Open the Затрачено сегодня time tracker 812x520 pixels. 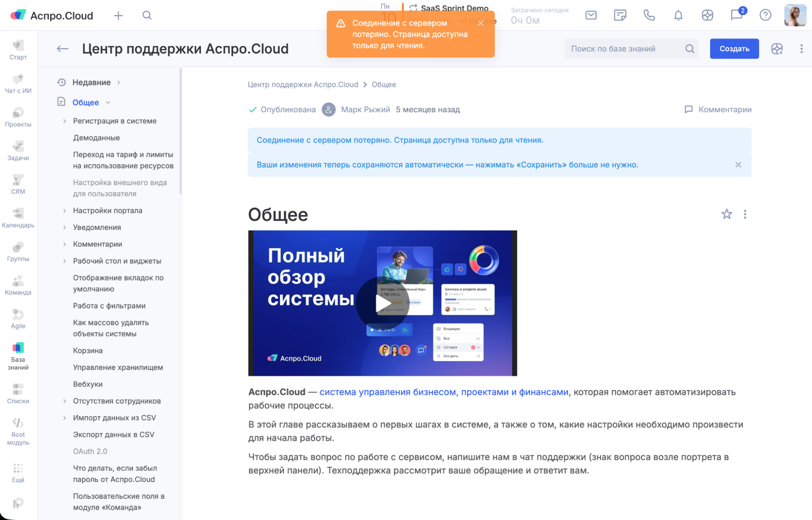(x=539, y=16)
